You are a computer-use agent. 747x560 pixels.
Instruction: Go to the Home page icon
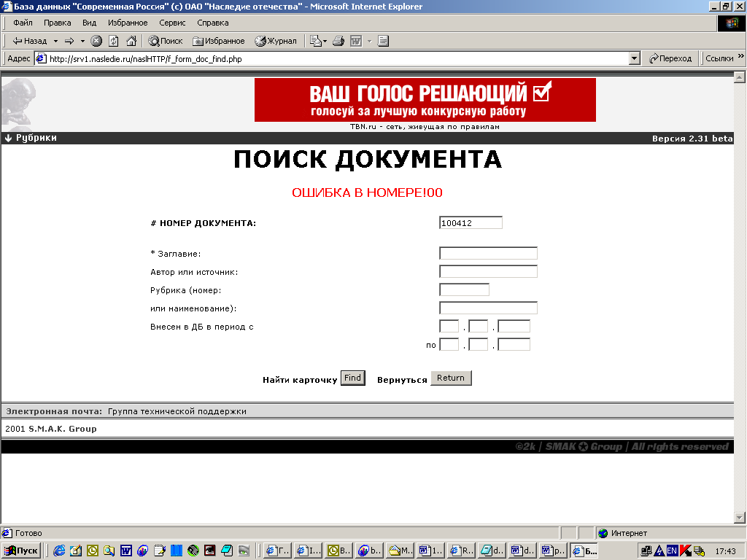(x=131, y=41)
